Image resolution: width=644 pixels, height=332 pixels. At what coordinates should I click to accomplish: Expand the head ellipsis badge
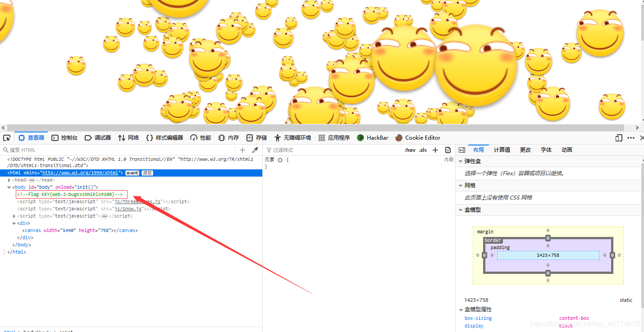click(32, 180)
